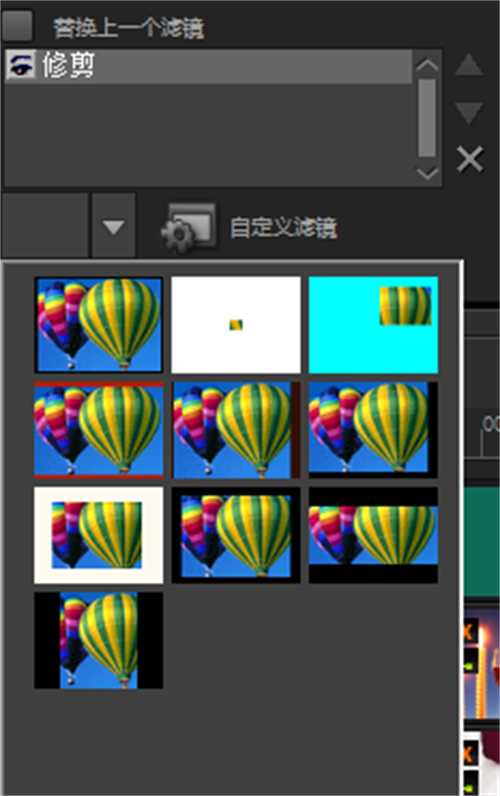Choose the preset with dark brown right bar
The width and height of the screenshot is (500, 796).
tap(236, 430)
